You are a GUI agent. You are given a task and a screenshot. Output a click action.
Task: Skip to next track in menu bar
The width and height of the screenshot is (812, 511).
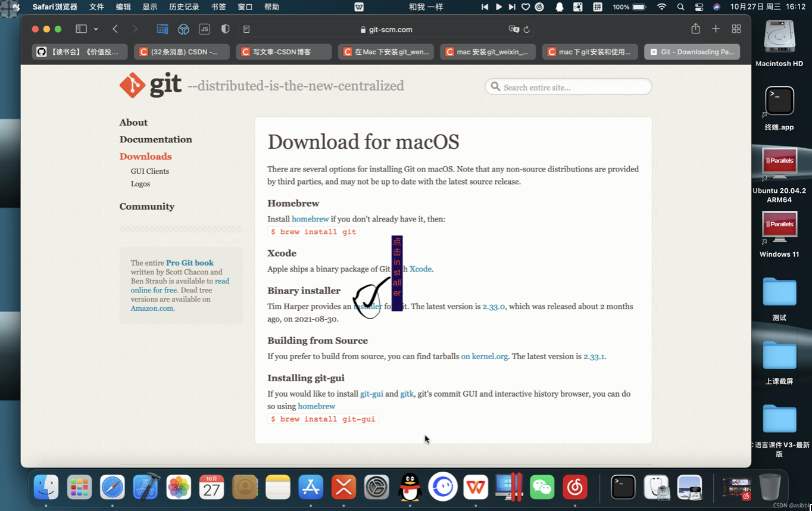[x=512, y=7]
